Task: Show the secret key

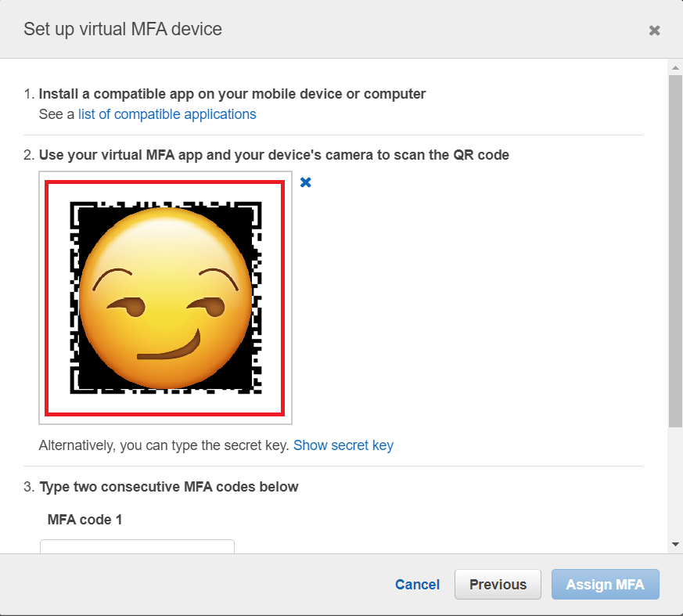Action: (x=343, y=445)
